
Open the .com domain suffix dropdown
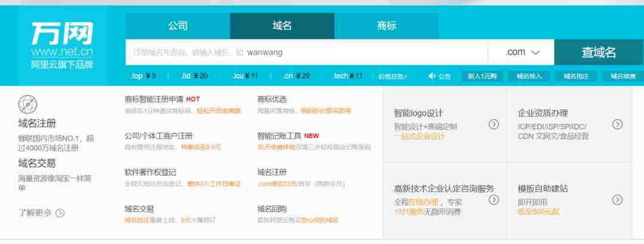(x=521, y=52)
